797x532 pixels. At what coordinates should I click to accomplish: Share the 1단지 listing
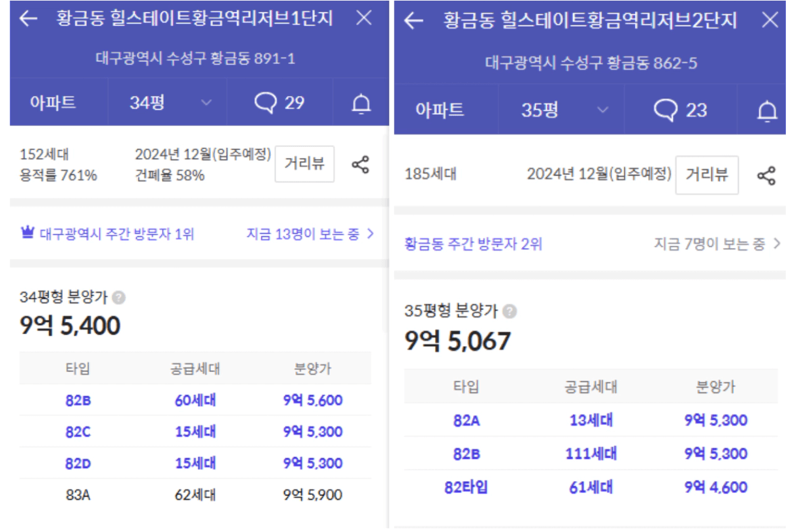(361, 164)
